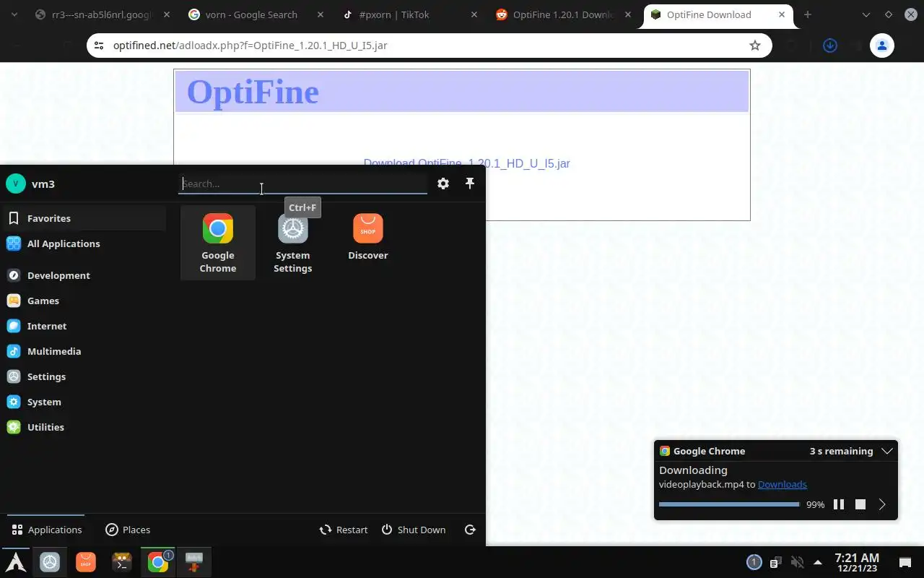Switch to vorn - Google Search tab
The height and width of the screenshot is (578, 924).
[x=252, y=14]
